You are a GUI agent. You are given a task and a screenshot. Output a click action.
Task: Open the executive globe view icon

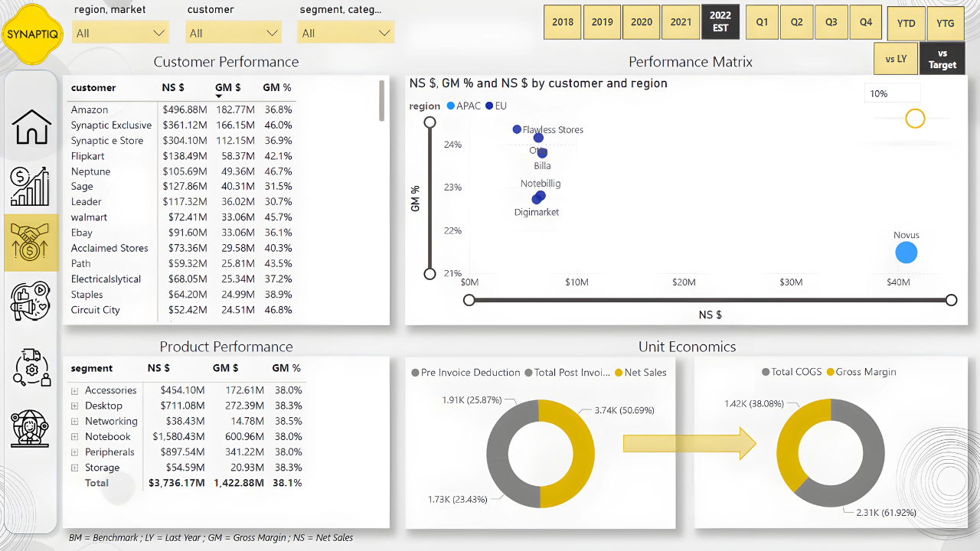(31, 429)
